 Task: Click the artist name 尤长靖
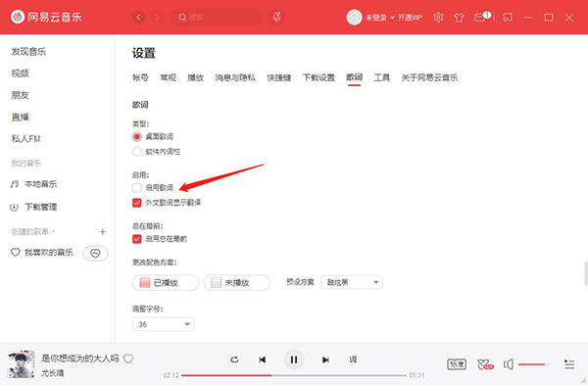[53, 373]
